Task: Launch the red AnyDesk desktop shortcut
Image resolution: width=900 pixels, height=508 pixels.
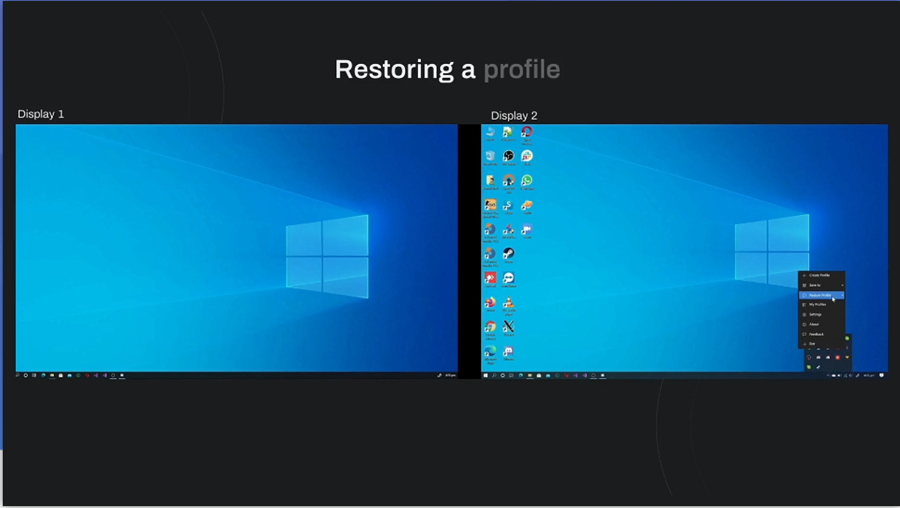Action: (490, 280)
